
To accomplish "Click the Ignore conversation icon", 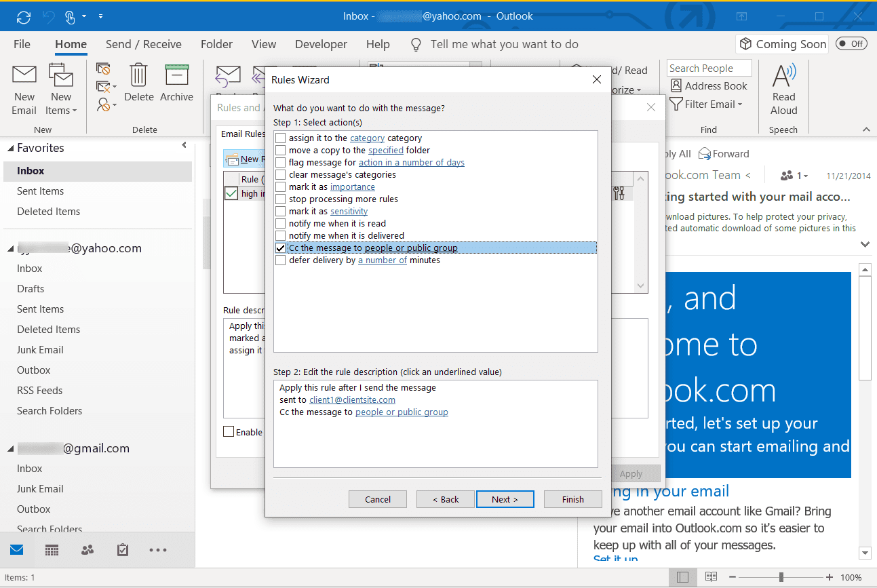I will pos(104,68).
